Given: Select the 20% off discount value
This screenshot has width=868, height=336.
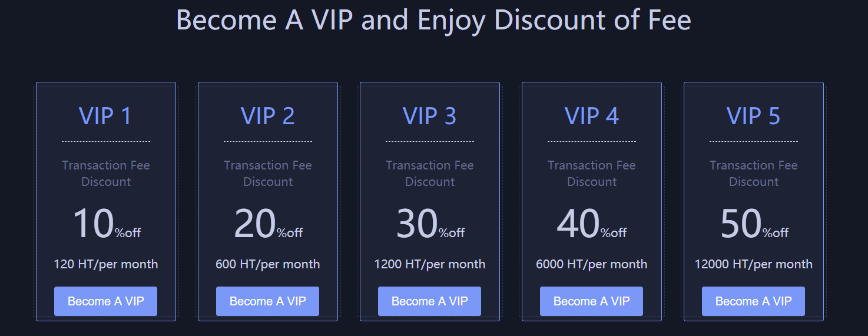Looking at the screenshot, I should click(268, 225).
